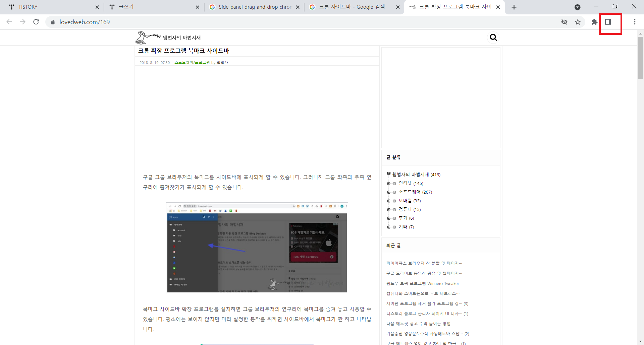644x345 pixels.
Task: Go back to the previous page
Action: point(9,22)
